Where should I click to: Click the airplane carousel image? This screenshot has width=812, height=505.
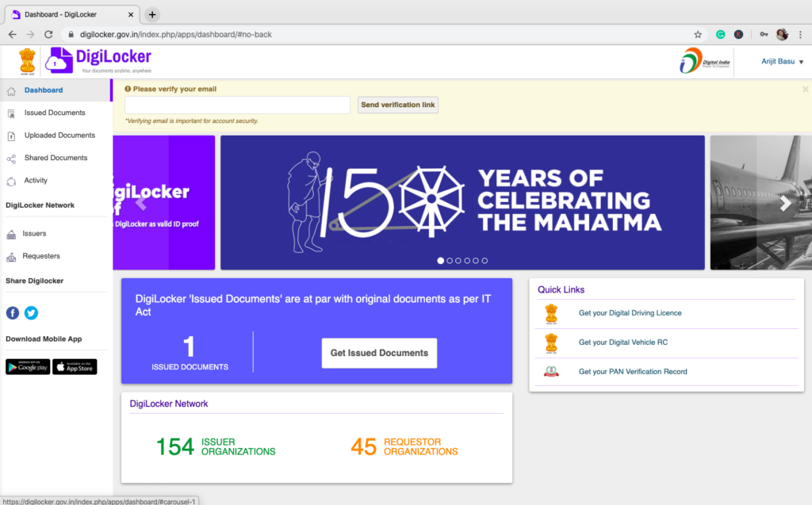click(x=760, y=202)
